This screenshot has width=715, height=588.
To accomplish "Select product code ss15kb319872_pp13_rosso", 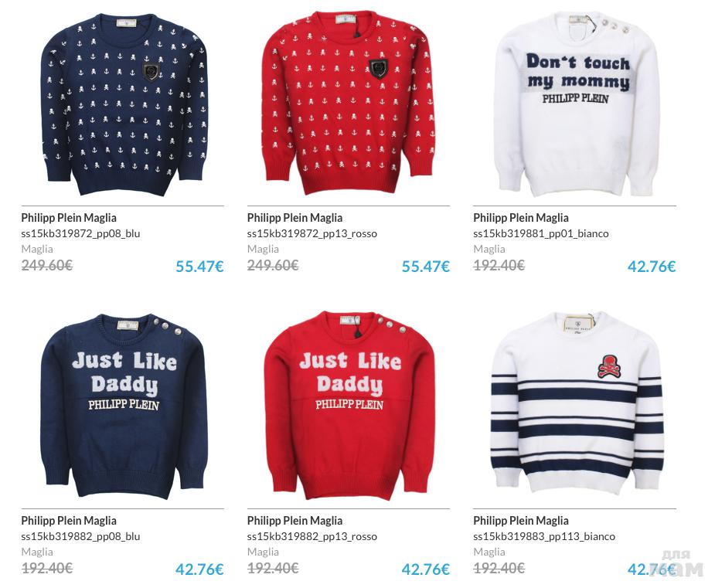I will 312,234.
